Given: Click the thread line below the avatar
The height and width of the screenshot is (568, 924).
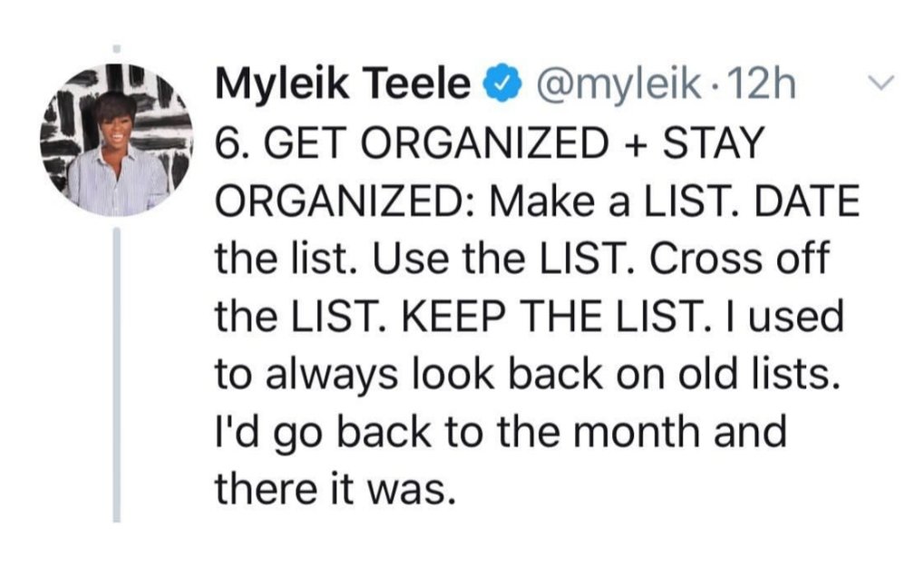Looking at the screenshot, I should point(116,372).
